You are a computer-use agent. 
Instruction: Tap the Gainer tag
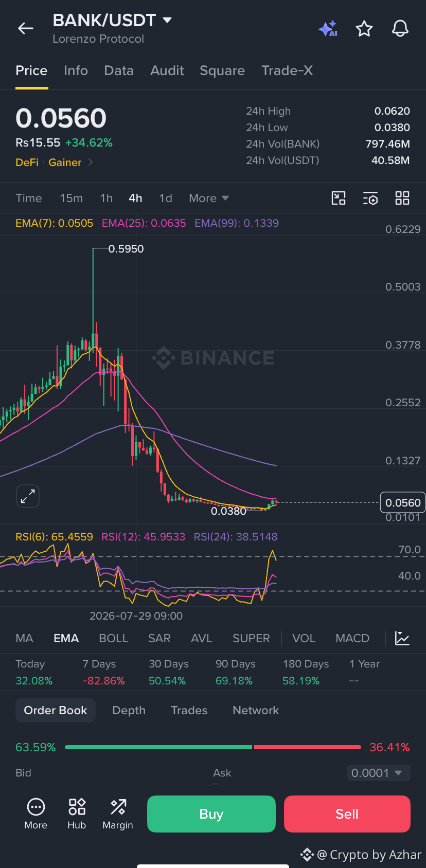65,162
